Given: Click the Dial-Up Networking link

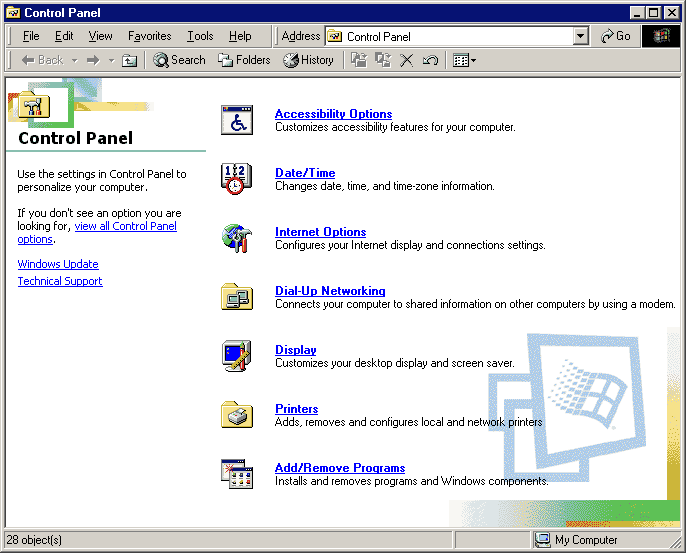Looking at the screenshot, I should point(330,291).
